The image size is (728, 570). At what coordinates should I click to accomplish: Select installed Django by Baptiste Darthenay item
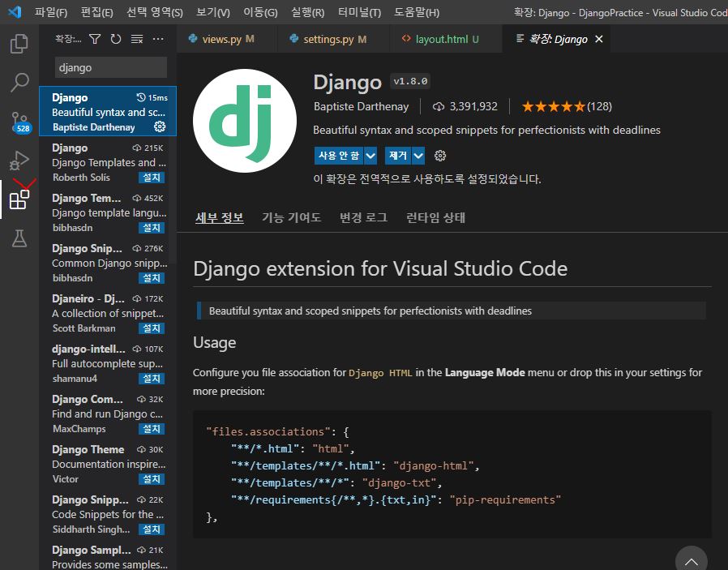tap(108, 111)
